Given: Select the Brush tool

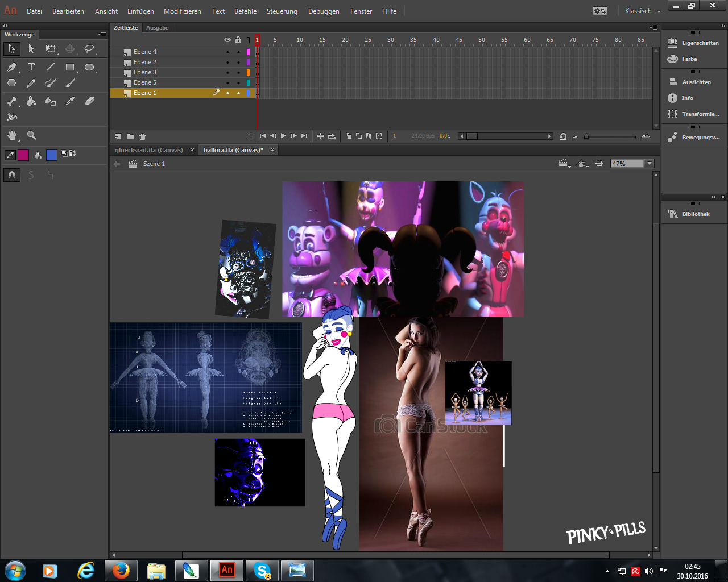Looking at the screenshot, I should coord(70,83).
